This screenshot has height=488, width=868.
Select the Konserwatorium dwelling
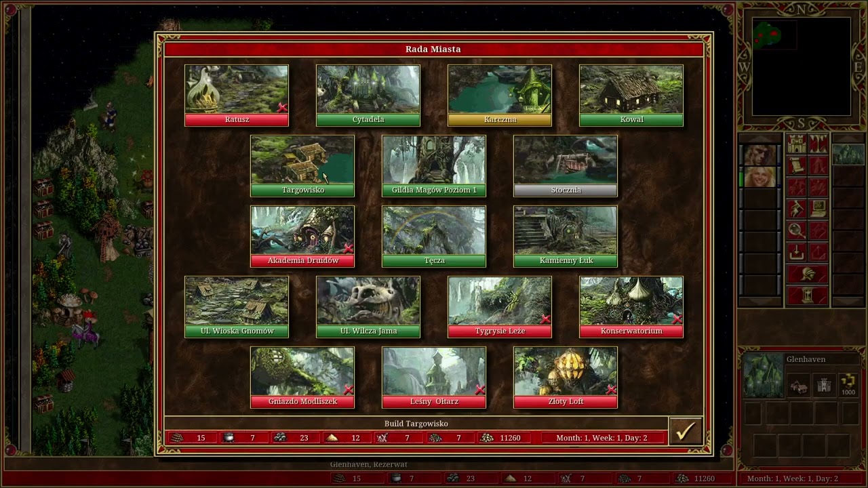631,307
